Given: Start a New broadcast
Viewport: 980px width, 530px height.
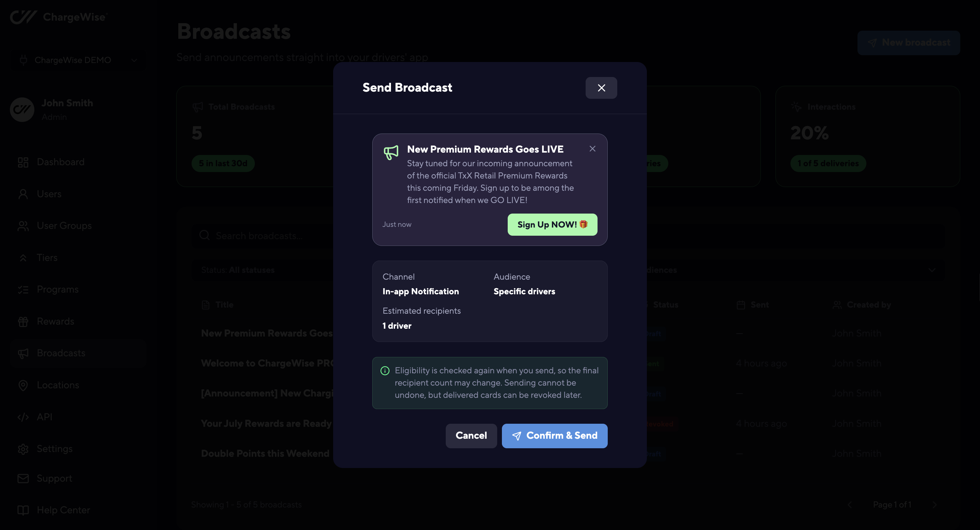Looking at the screenshot, I should point(909,43).
